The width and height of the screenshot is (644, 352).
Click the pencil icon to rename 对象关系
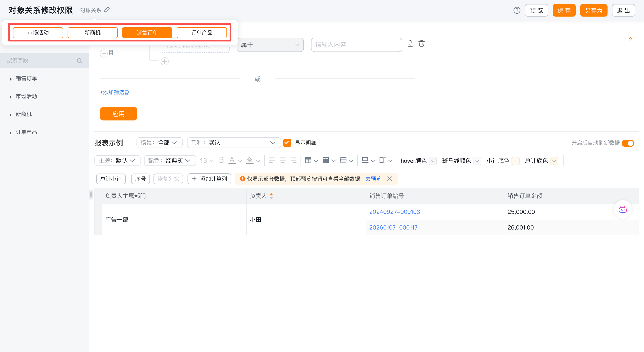point(107,10)
